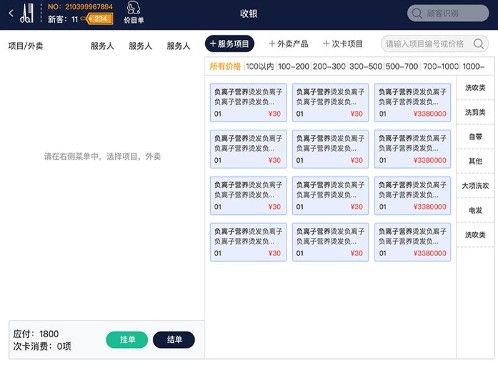This screenshot has height=368, width=498.
Task: Filter prices by 100-200
Action: tap(294, 66)
